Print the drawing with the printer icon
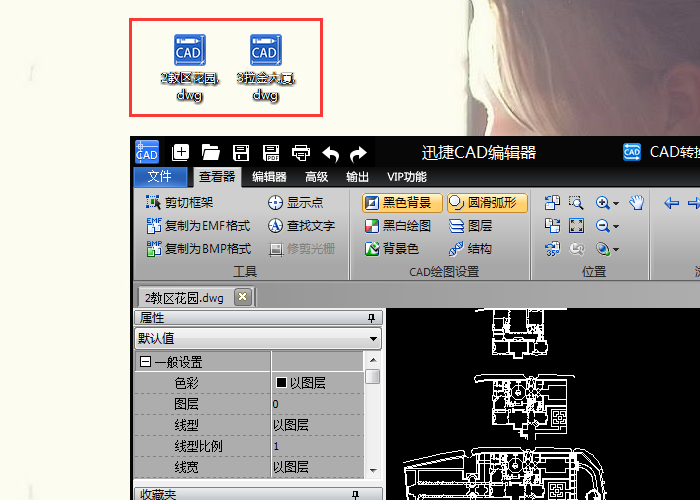The width and height of the screenshot is (700, 500). tap(301, 153)
